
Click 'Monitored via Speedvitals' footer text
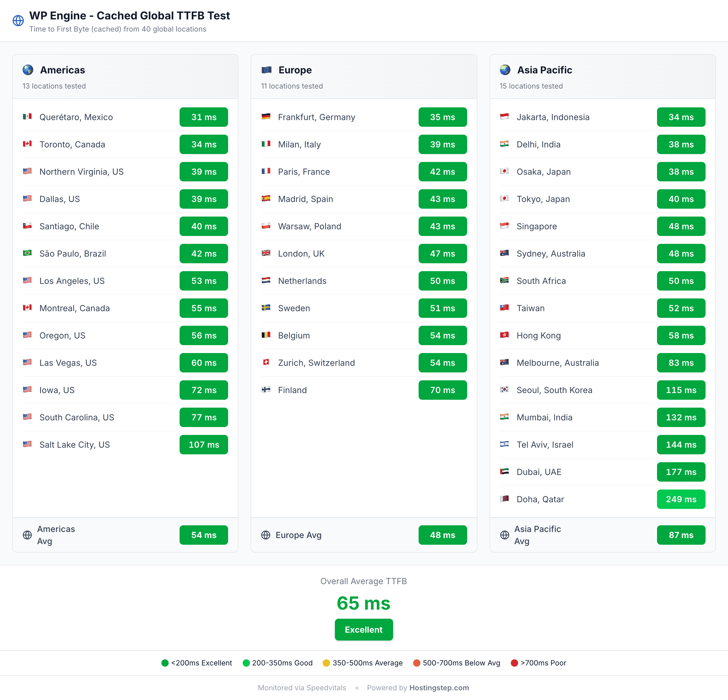pyautogui.click(x=302, y=688)
